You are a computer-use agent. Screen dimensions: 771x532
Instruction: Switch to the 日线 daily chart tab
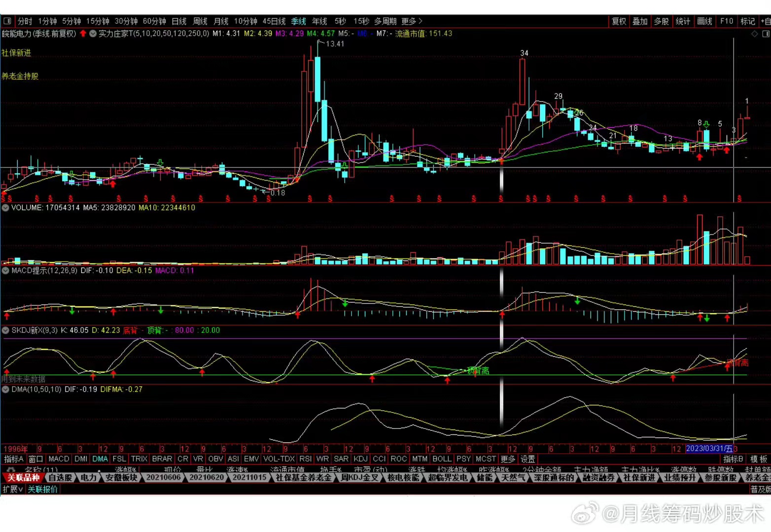click(x=179, y=21)
